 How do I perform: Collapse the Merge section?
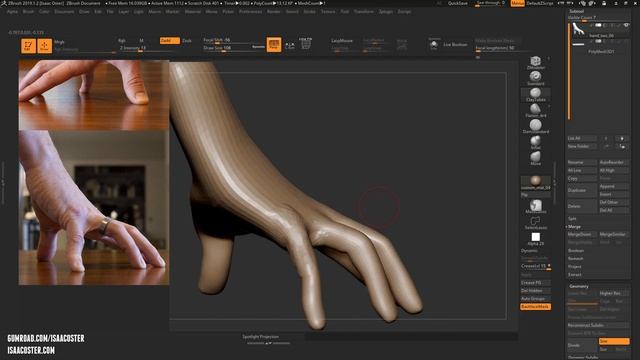tap(574, 227)
